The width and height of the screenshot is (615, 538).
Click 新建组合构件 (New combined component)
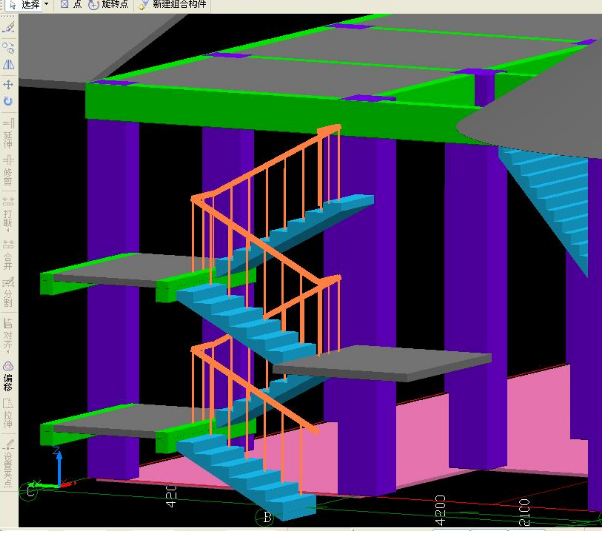(174, 4)
